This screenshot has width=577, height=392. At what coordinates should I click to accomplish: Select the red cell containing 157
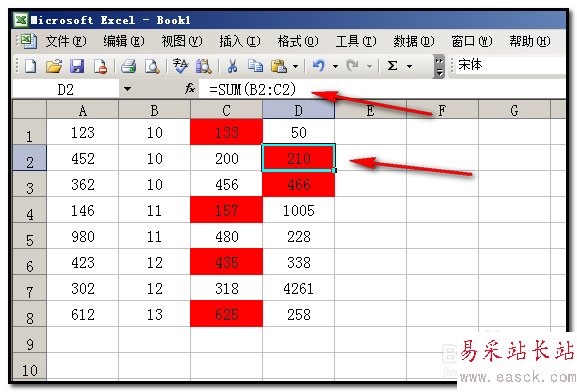tap(226, 210)
